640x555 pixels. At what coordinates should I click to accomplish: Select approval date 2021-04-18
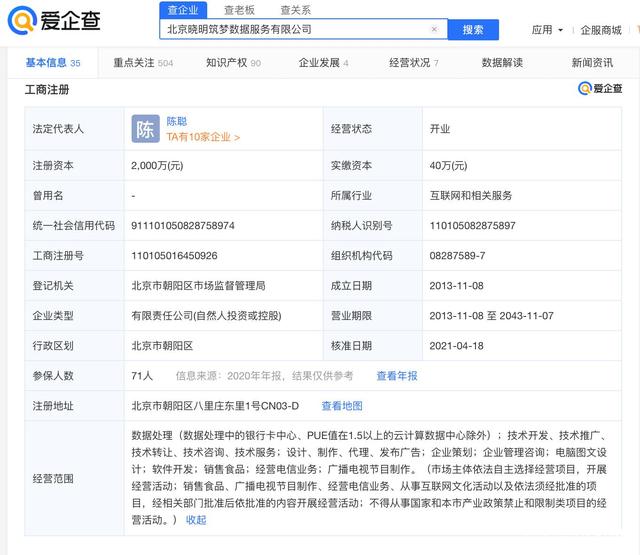click(x=456, y=346)
